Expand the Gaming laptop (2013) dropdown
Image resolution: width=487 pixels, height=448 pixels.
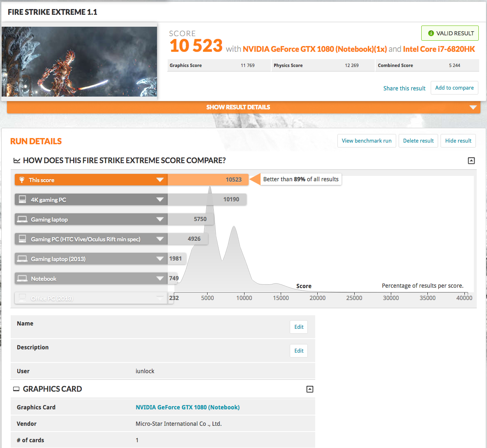(x=160, y=259)
